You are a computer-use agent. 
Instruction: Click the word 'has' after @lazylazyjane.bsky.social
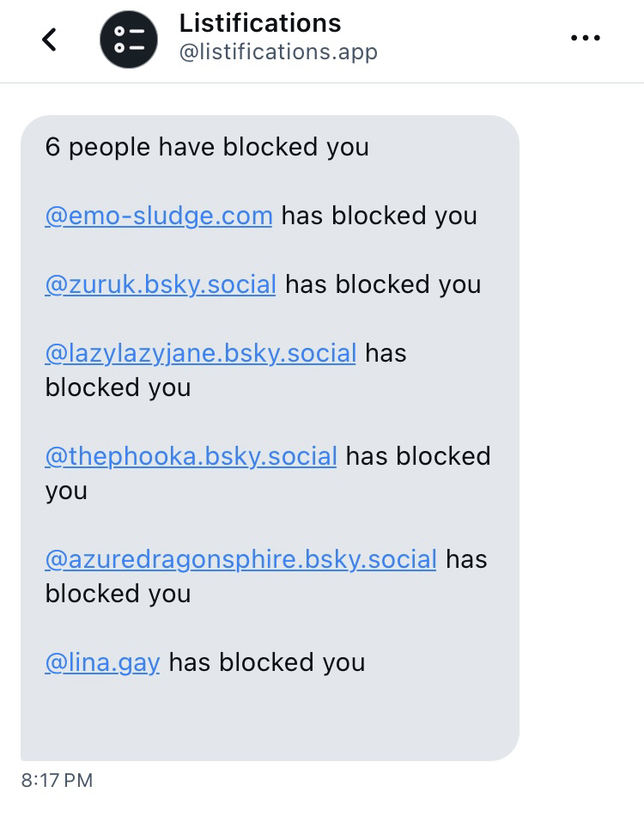(x=386, y=353)
